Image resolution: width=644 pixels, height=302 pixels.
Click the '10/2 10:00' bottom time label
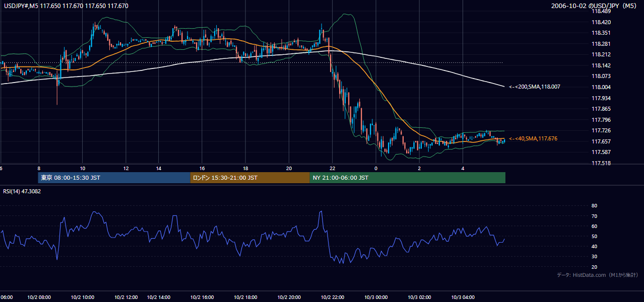coord(82,297)
